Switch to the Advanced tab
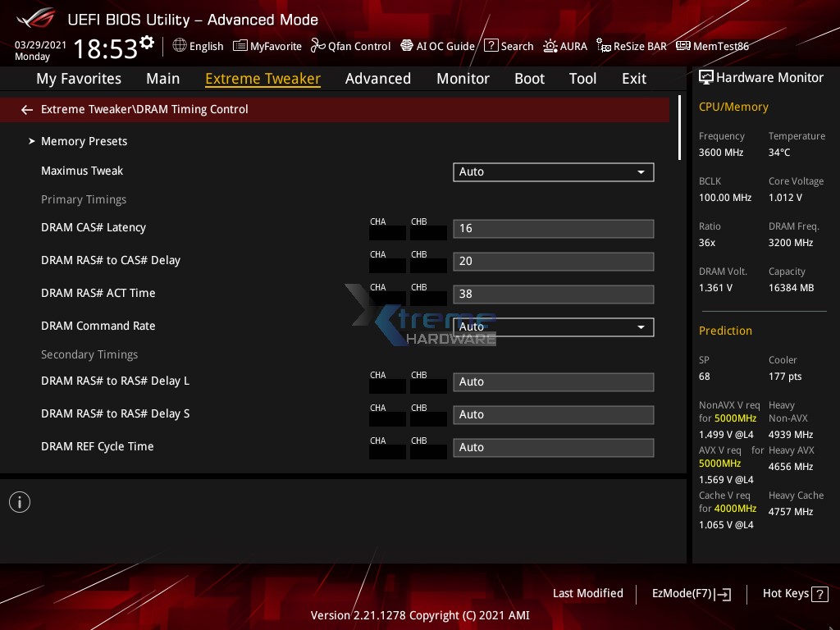 [378, 78]
